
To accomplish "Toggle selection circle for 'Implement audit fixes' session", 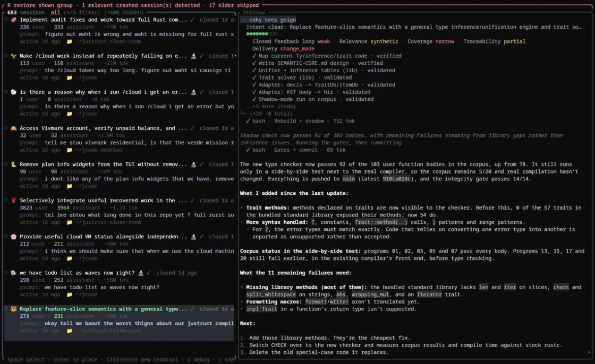I will pyautogui.click(x=6, y=19).
